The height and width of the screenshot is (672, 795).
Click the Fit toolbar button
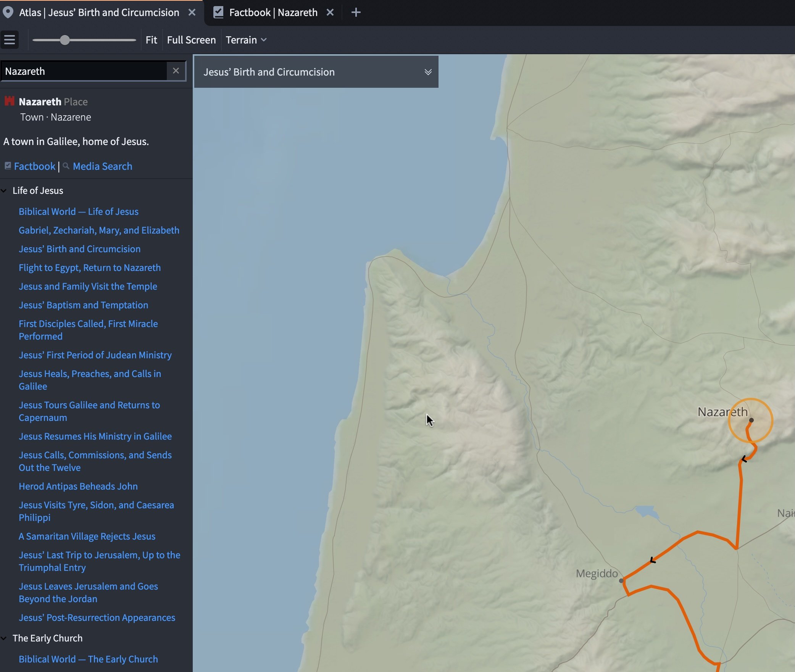coord(151,40)
